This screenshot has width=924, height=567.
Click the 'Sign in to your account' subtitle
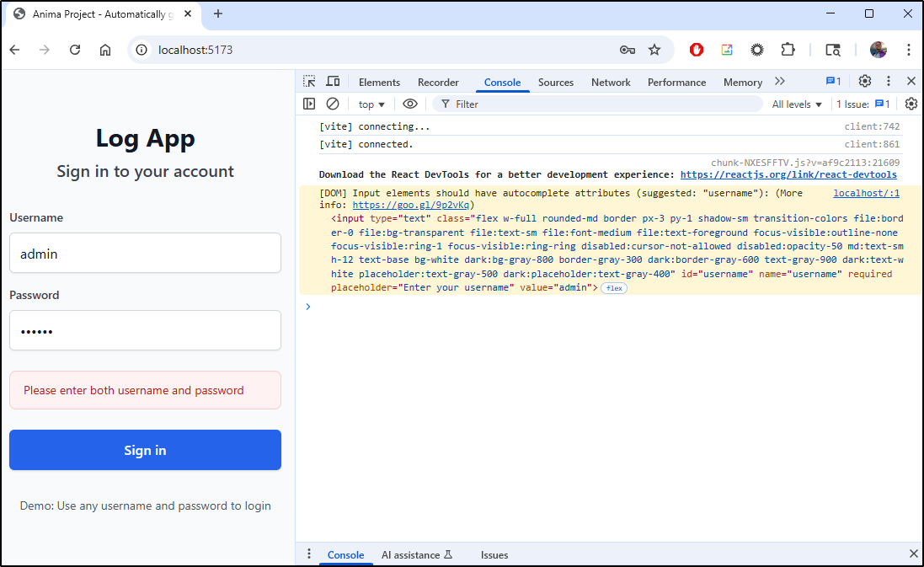pos(145,172)
